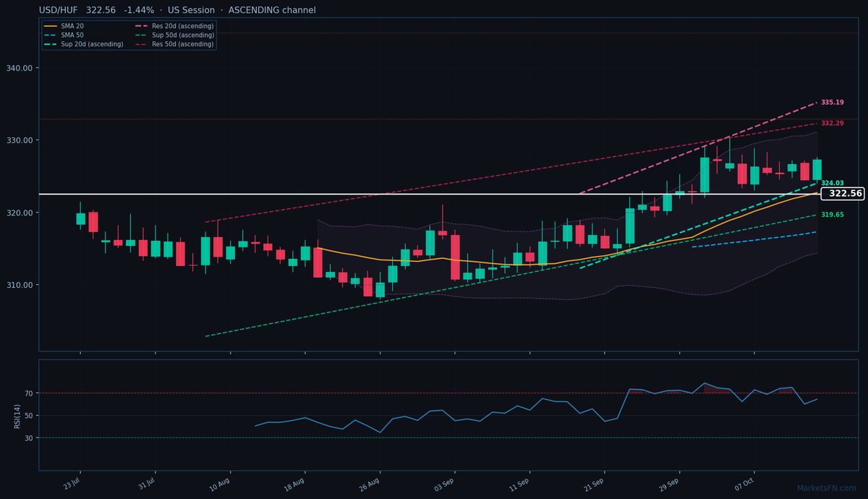Click the 29 Sep date label

click(x=671, y=485)
